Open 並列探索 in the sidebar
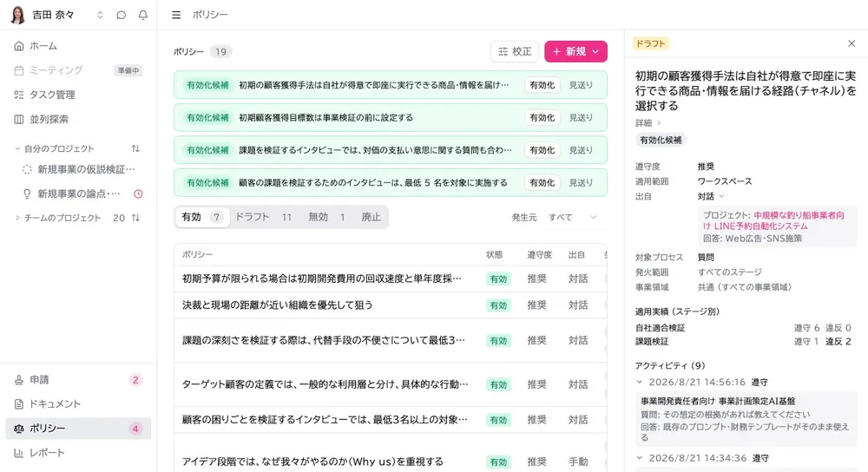This screenshot has height=472, width=868. click(x=78, y=119)
